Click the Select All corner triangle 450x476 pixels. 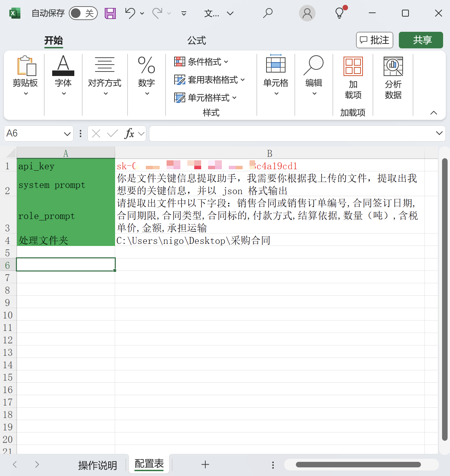[11, 153]
